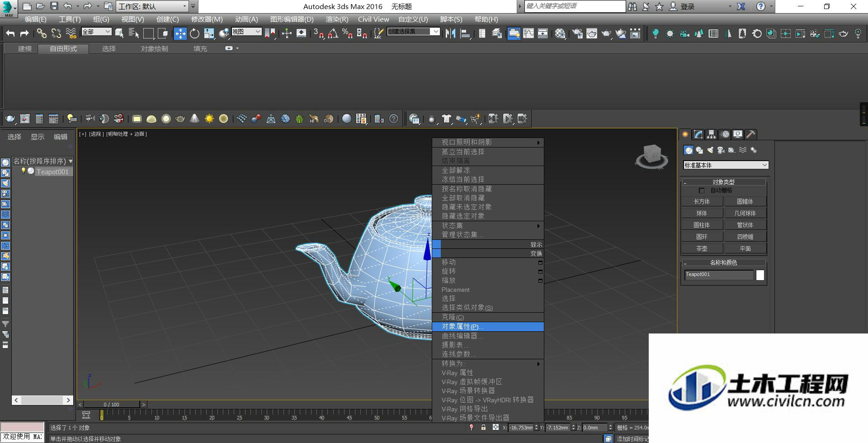Click the 平面 object type button

tap(745, 248)
